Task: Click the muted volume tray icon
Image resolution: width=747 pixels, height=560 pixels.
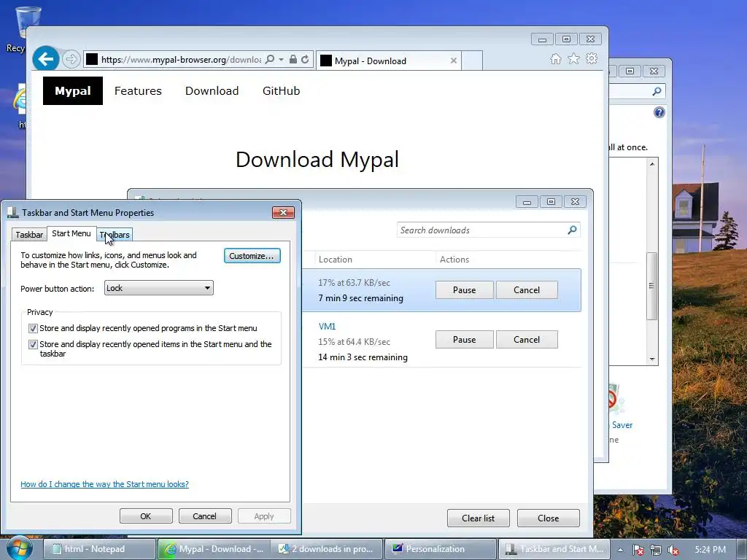Action: pyautogui.click(x=673, y=550)
